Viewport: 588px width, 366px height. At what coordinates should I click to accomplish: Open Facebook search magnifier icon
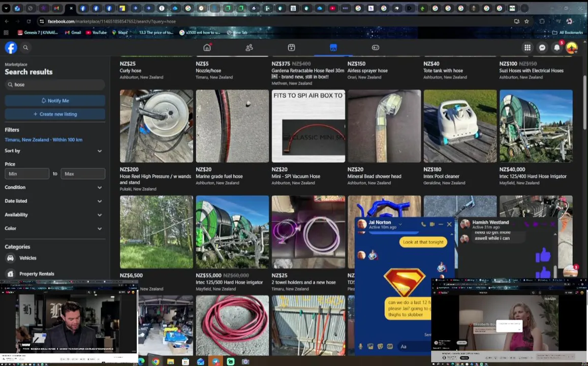25,48
